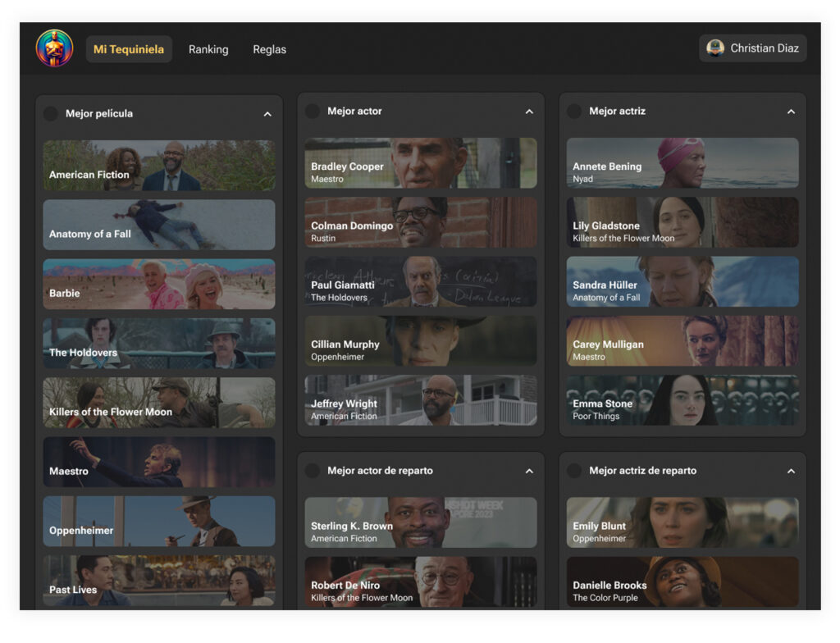Click the Oscar statuette app logo
Viewport: 840px width, 643px height.
point(54,48)
